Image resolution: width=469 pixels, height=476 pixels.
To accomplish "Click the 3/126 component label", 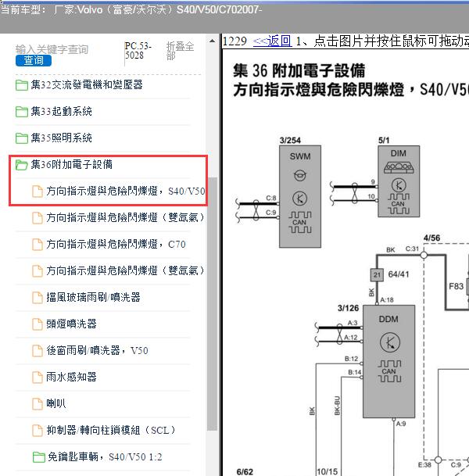I will [348, 308].
